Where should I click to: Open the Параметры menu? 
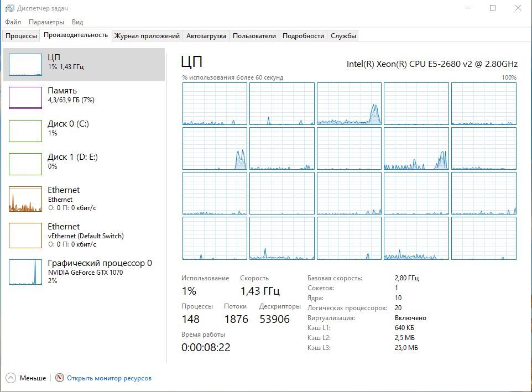pyautogui.click(x=46, y=22)
